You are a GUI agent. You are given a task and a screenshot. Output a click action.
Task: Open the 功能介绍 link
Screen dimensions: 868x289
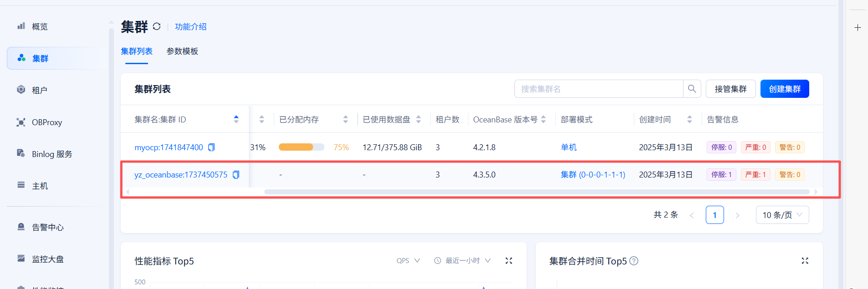190,27
